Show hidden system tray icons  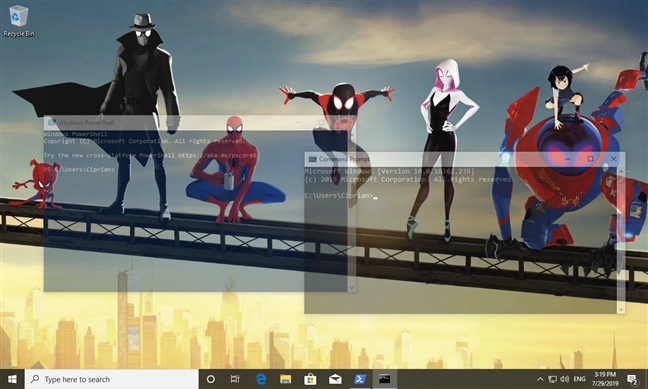click(540, 379)
